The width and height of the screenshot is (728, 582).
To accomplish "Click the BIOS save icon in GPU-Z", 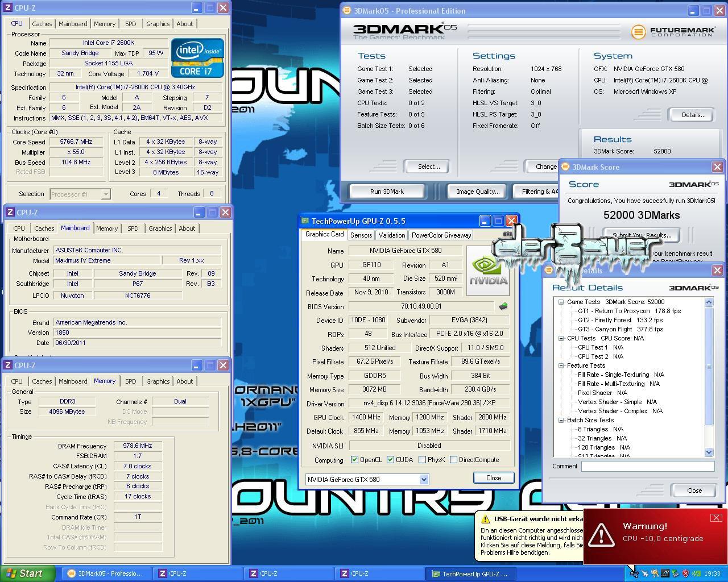I will pos(503,306).
